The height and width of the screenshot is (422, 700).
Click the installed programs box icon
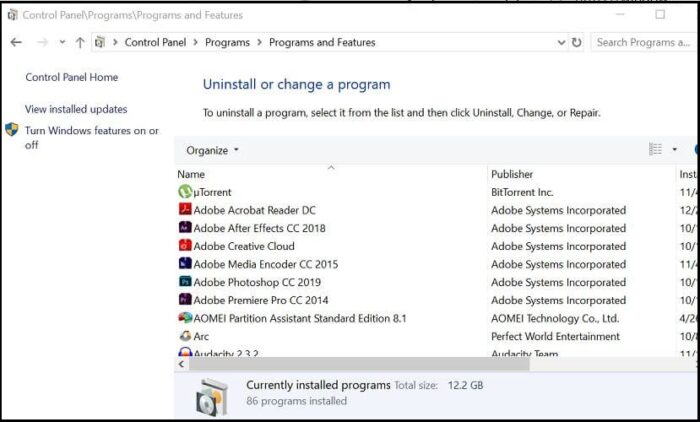click(212, 397)
